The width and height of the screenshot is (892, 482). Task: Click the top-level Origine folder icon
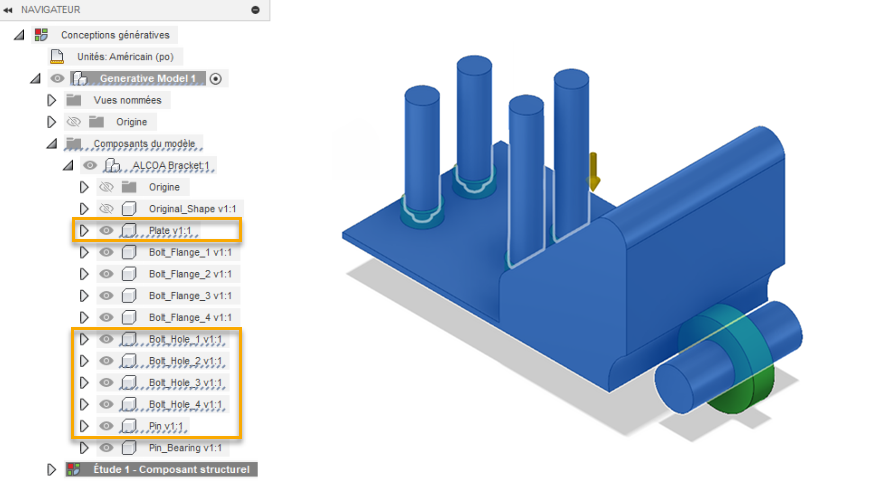[x=96, y=122]
